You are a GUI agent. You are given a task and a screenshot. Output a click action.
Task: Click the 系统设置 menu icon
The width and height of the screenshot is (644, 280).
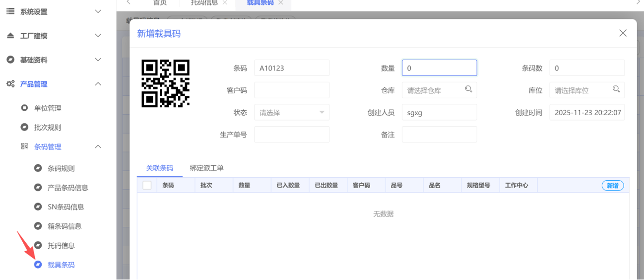[x=10, y=11]
